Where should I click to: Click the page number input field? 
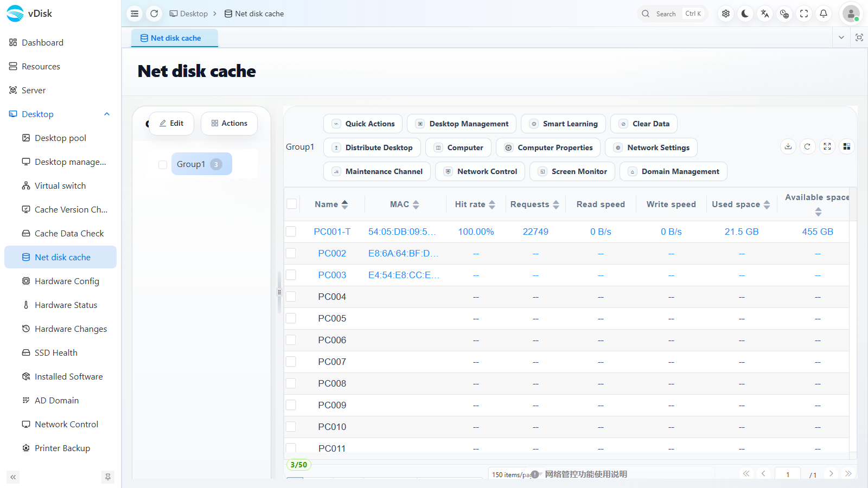[788, 474]
